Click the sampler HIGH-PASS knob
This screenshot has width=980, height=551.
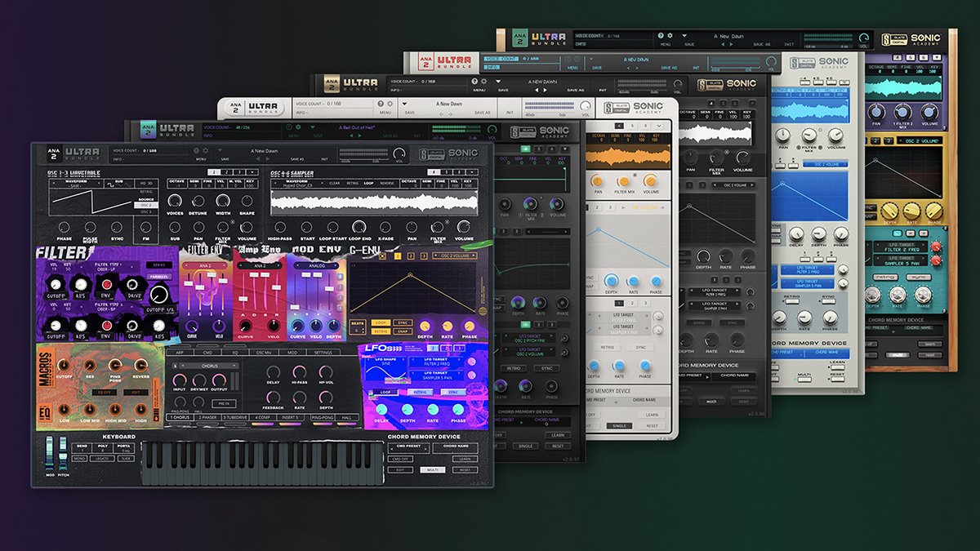pyautogui.click(x=282, y=227)
